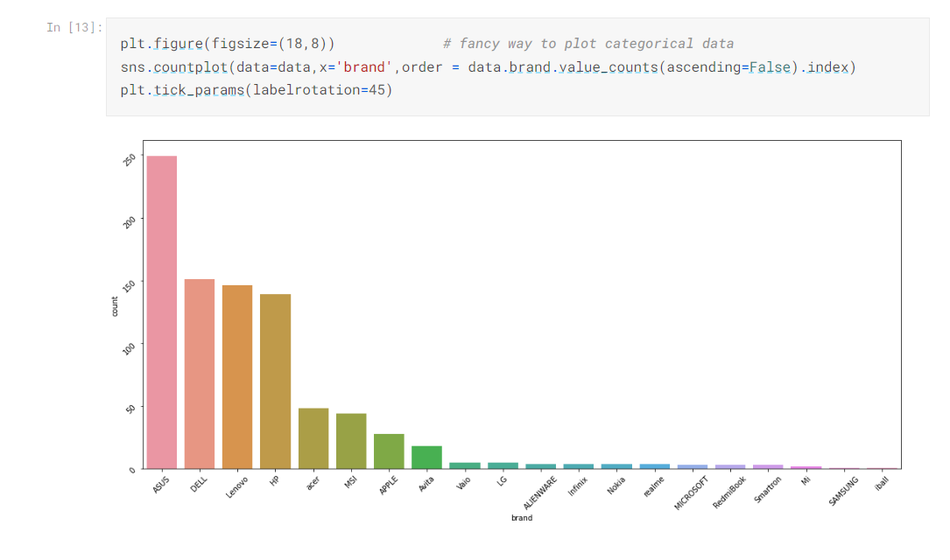Click the 'brand' x-axis title

tap(522, 518)
